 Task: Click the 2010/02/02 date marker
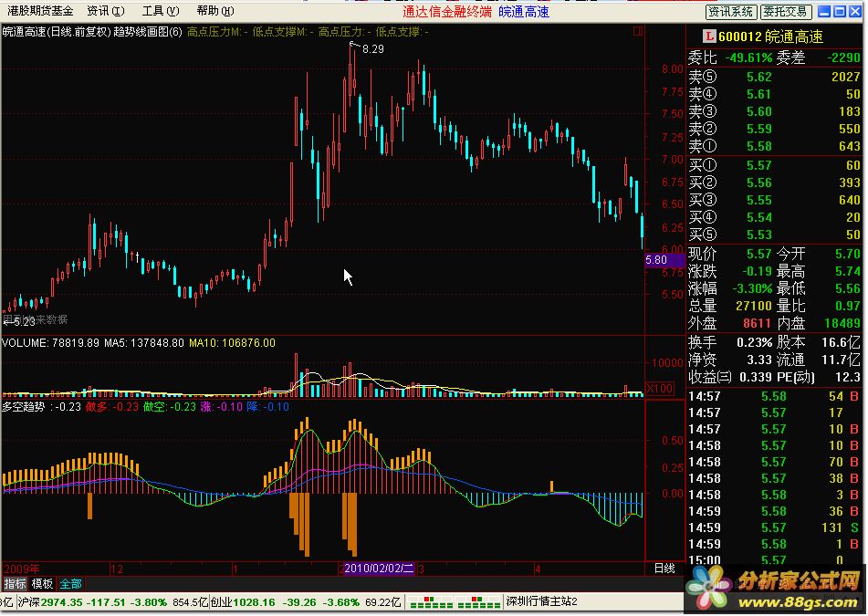[379, 568]
